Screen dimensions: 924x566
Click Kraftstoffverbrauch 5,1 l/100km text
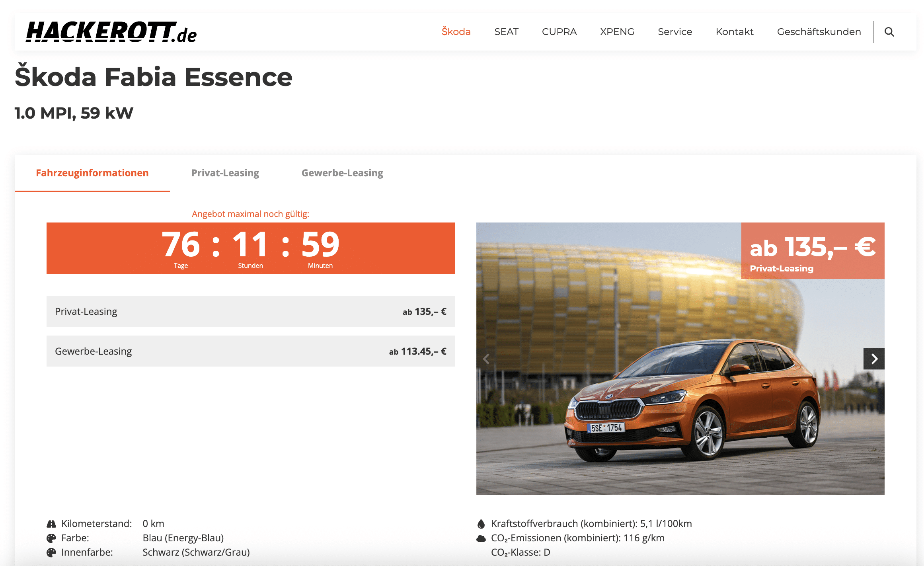[x=591, y=524]
